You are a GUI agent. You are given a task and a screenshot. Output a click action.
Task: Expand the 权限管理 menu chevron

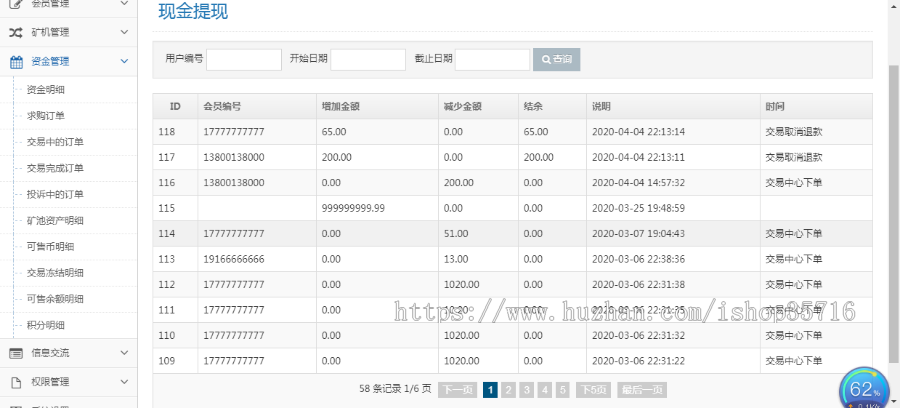tap(124, 381)
